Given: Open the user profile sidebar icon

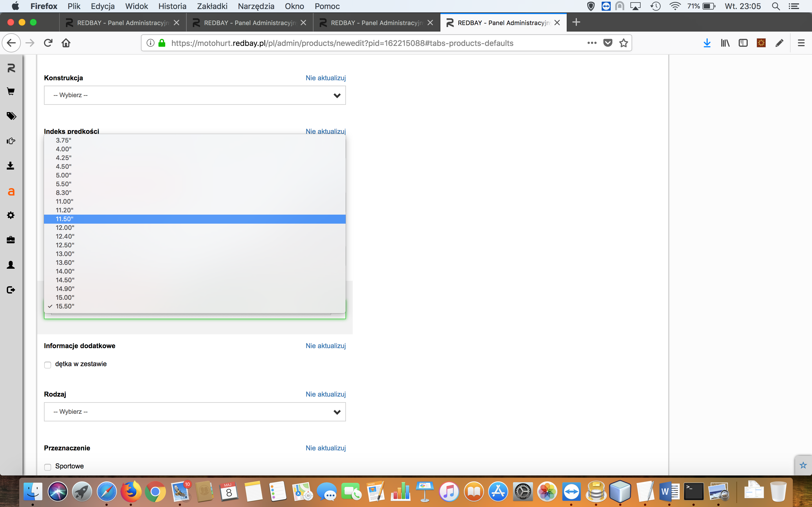Looking at the screenshot, I should click(x=11, y=265).
